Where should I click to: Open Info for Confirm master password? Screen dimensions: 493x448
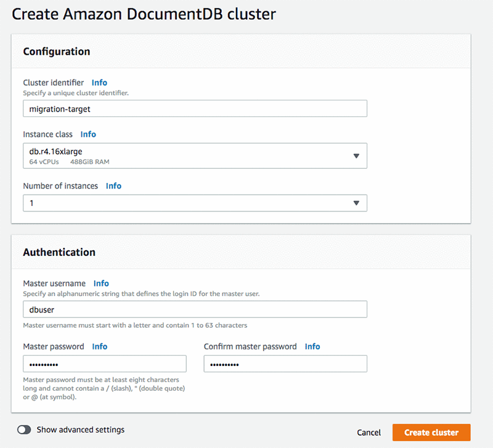tap(312, 347)
